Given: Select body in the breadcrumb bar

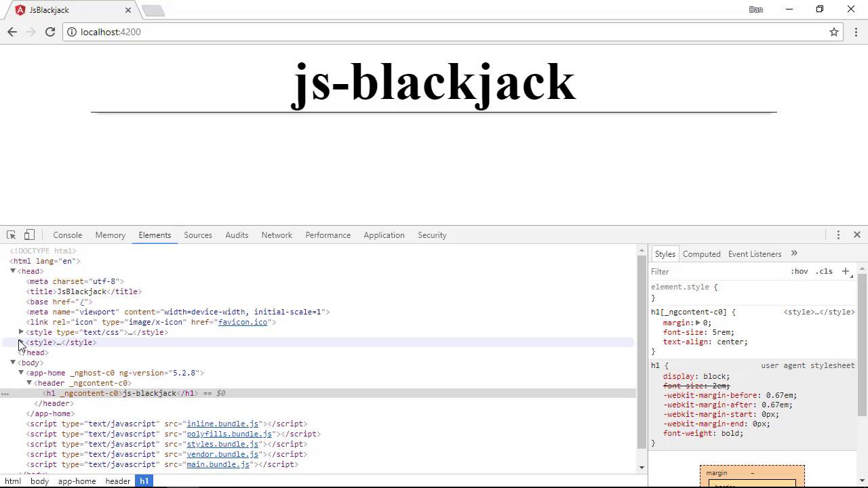Looking at the screenshot, I should pos(39,481).
